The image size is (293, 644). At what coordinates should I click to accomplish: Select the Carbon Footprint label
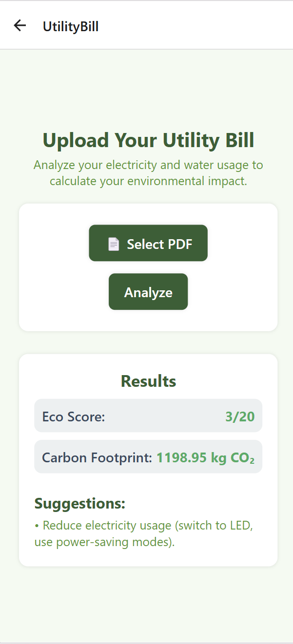[97, 457]
